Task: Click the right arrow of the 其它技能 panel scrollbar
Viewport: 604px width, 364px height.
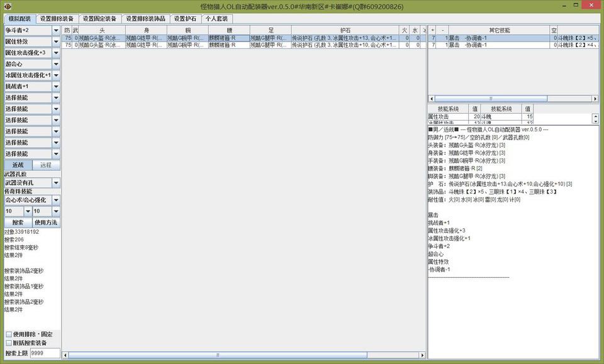Action: click(595, 99)
